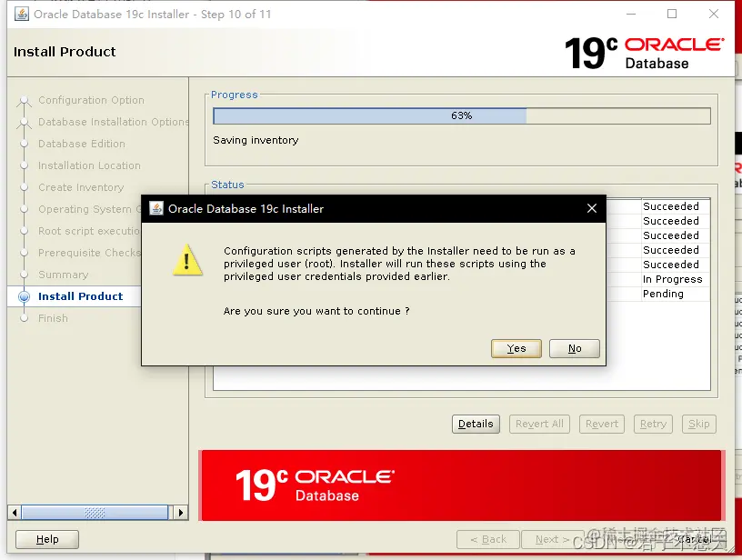The height and width of the screenshot is (560, 742).
Task: Click the 63% installation progress bar
Action: pyautogui.click(x=461, y=115)
